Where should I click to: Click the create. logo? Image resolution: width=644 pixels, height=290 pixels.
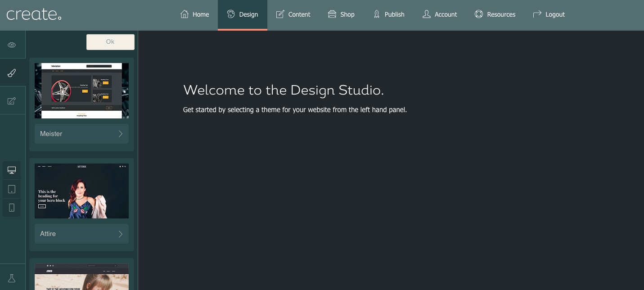pyautogui.click(x=34, y=14)
